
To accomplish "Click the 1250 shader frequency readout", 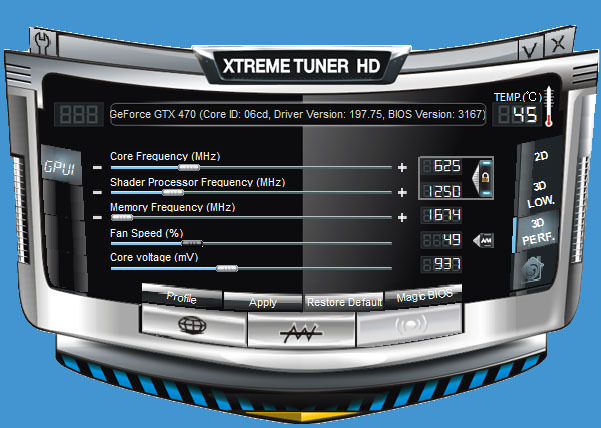I will pos(442,191).
